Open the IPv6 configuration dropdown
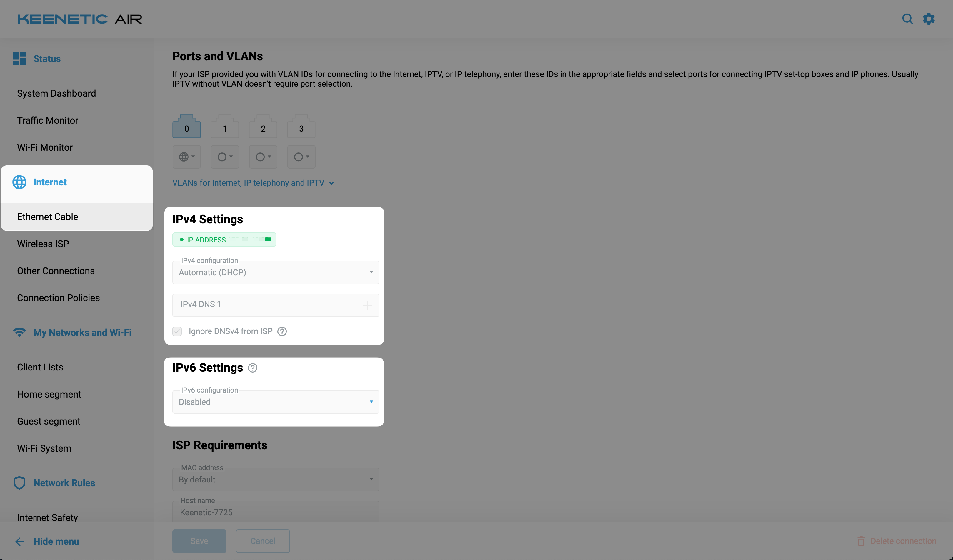Viewport: 953px width, 560px height. coord(275,402)
